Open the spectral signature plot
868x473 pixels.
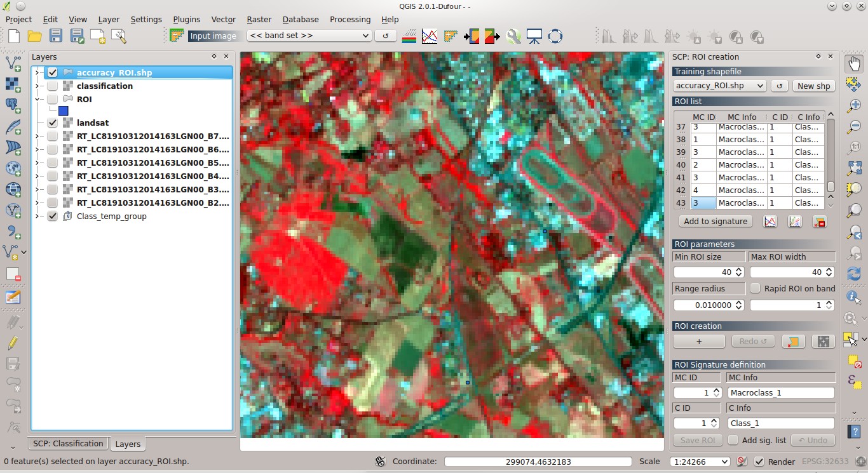tap(770, 222)
